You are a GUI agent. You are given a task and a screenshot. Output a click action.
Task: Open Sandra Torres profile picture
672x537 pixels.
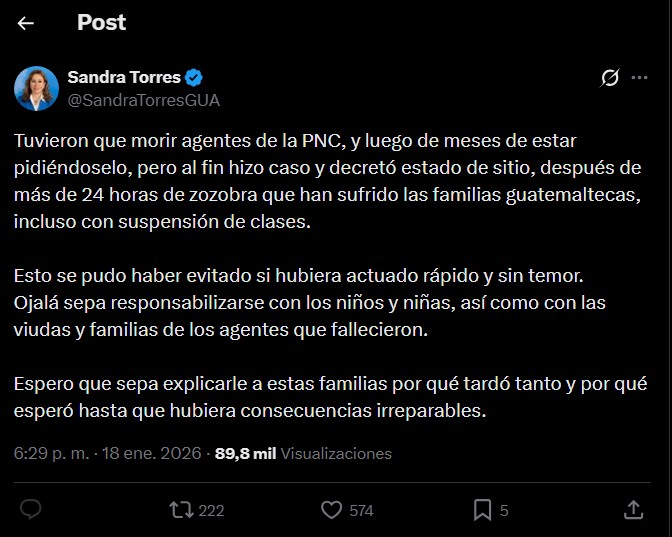[36, 88]
